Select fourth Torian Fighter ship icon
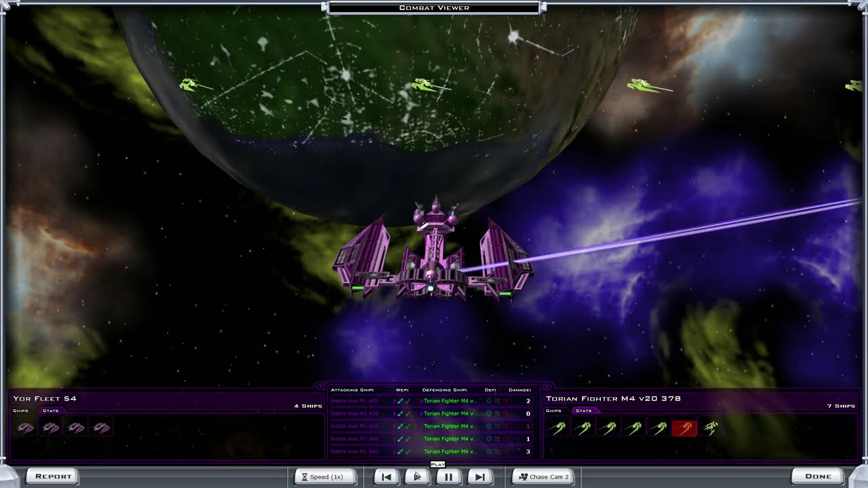Viewport: 868px width, 488px height. pyautogui.click(x=633, y=428)
